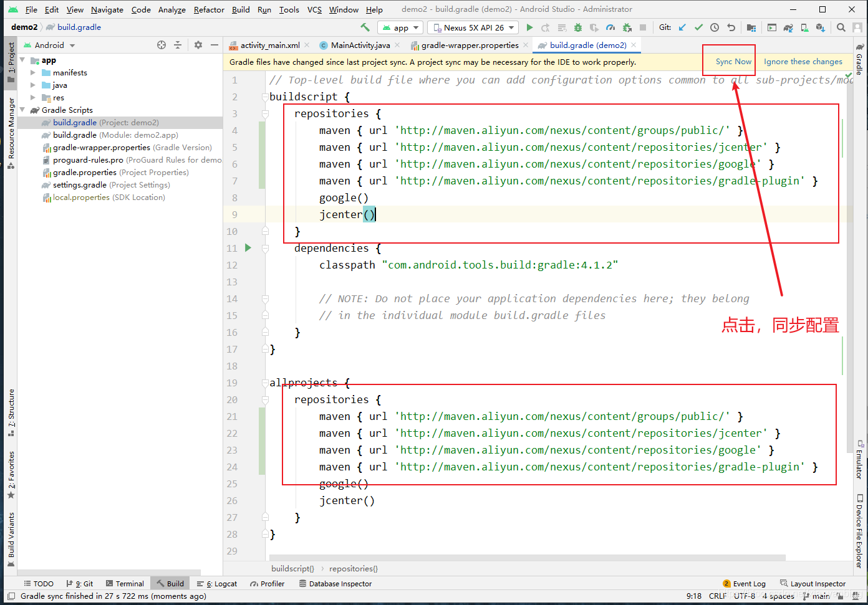
Task: Open the Profile app gauge icon
Action: [610, 27]
